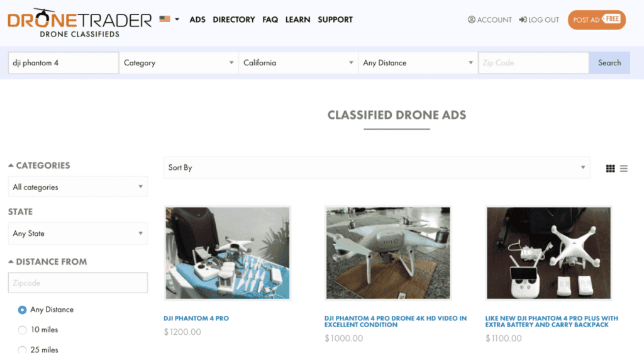Click the Zip Code input field
The width and height of the screenshot is (644, 353).
click(533, 63)
